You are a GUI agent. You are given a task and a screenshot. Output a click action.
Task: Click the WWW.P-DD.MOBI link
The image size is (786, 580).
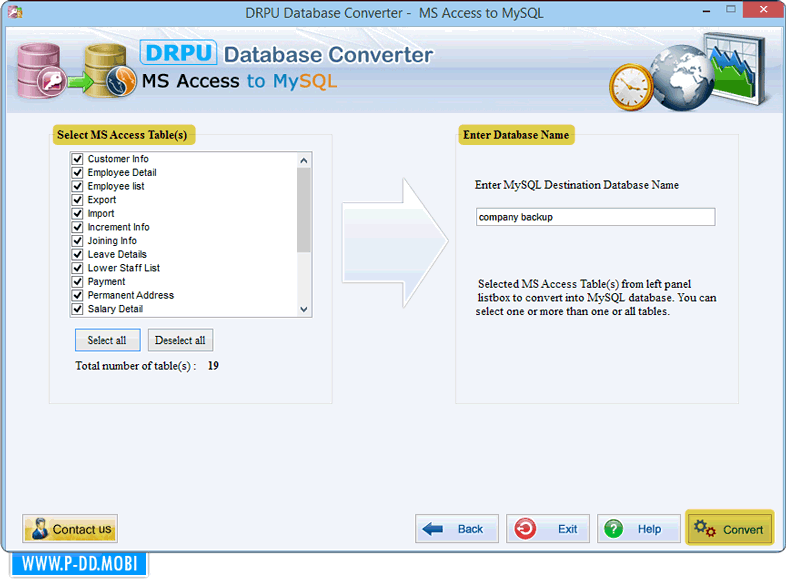pos(79,564)
